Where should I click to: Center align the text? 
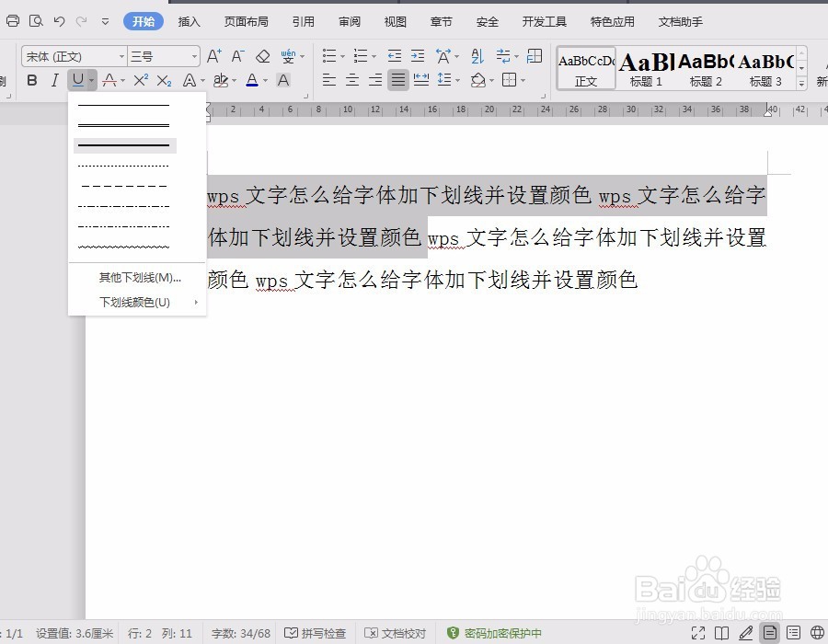coord(351,80)
